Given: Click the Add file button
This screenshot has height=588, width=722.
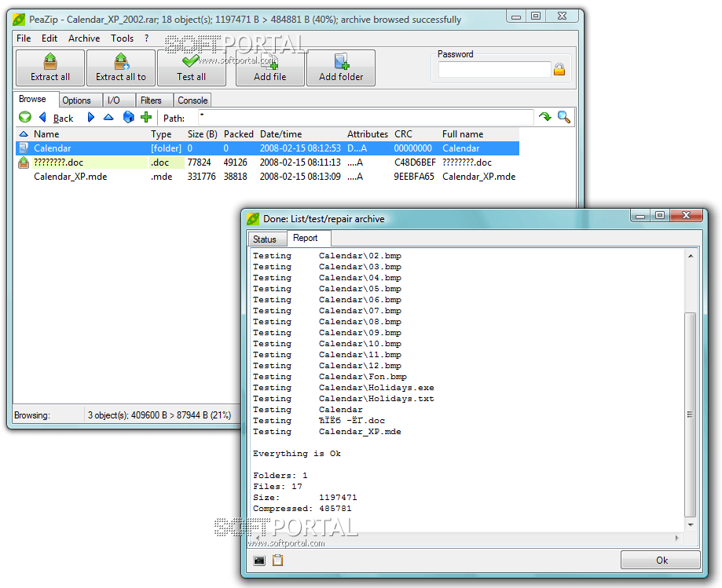Looking at the screenshot, I should tap(269, 68).
